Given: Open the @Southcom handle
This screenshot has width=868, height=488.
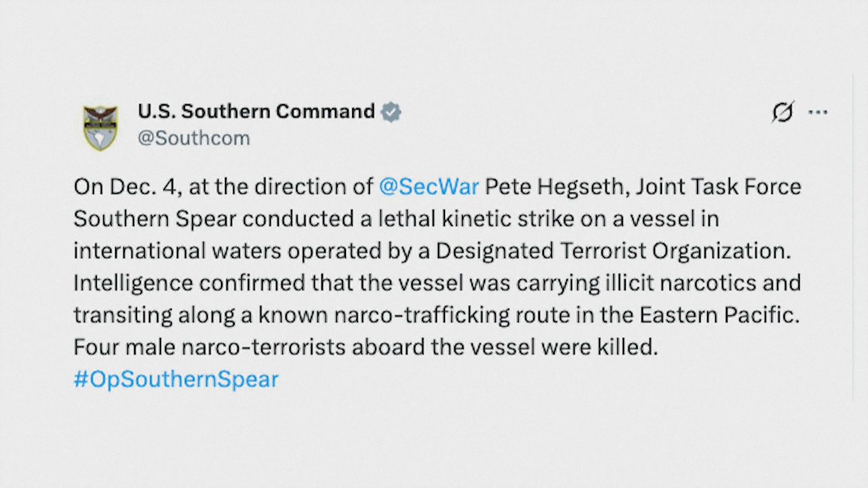Looking at the screenshot, I should [x=194, y=138].
